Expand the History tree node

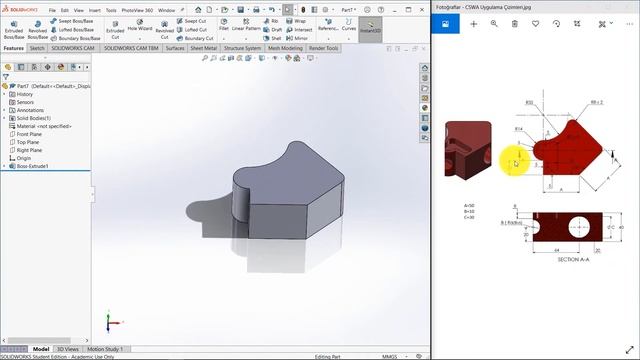(x=4, y=94)
